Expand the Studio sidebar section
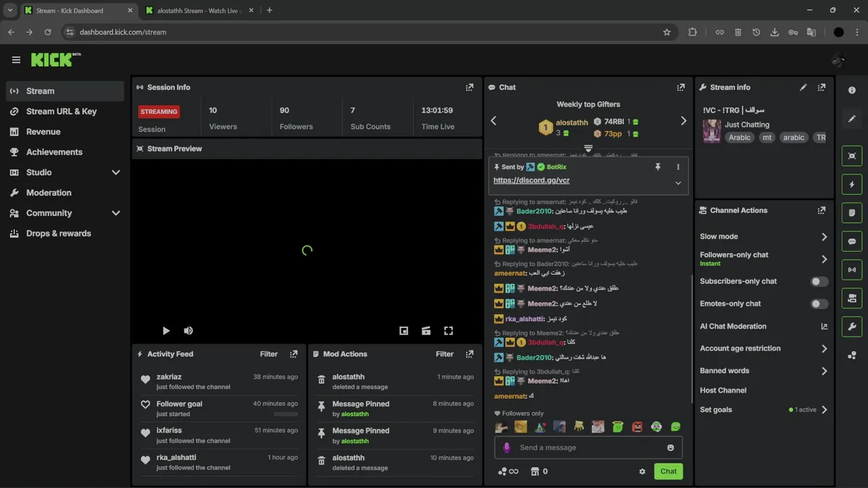 [x=116, y=172]
